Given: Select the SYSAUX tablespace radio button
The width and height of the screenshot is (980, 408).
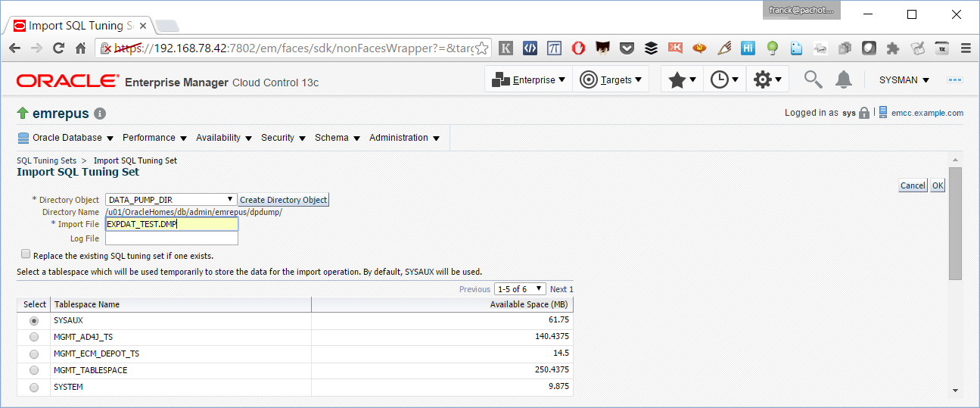Looking at the screenshot, I should click(34, 321).
